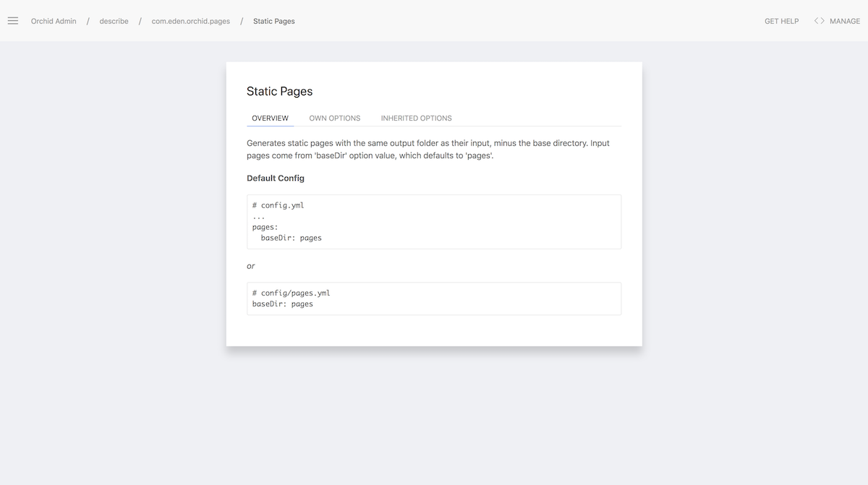
Task: Click the '...' line in config.yml block
Action: coord(259,216)
